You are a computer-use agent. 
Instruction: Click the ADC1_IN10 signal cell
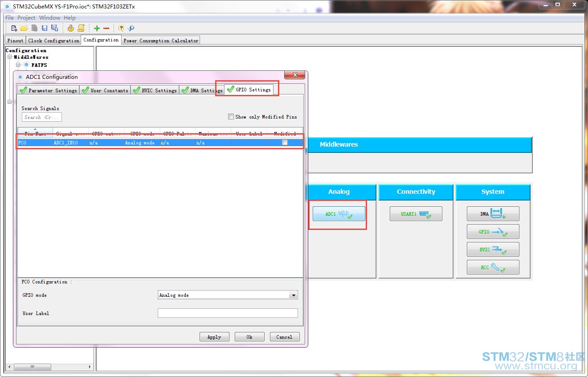point(71,143)
